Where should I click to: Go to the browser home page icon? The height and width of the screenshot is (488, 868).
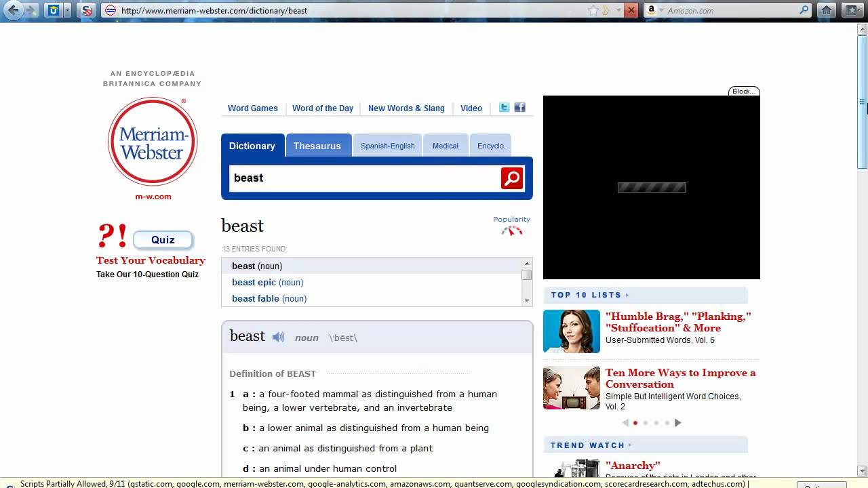826,10
